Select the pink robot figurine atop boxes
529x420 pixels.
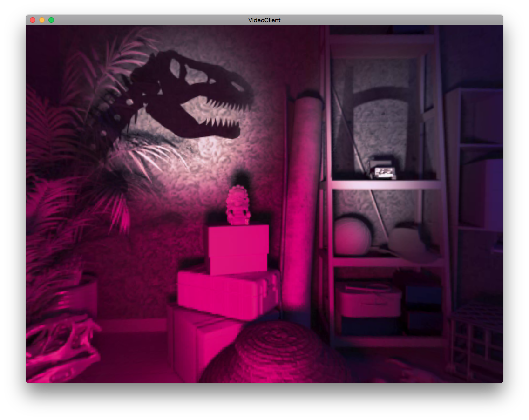click(x=238, y=205)
